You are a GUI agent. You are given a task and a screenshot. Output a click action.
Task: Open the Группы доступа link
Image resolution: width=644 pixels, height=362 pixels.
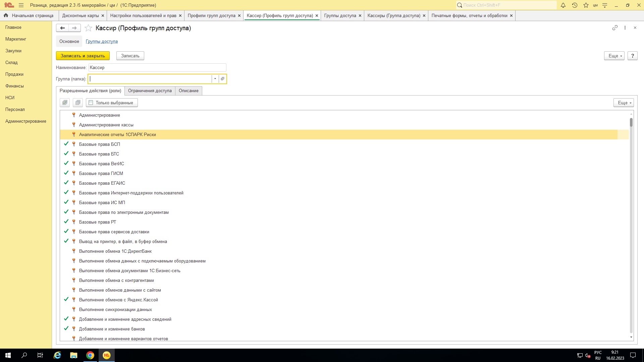coord(102,42)
